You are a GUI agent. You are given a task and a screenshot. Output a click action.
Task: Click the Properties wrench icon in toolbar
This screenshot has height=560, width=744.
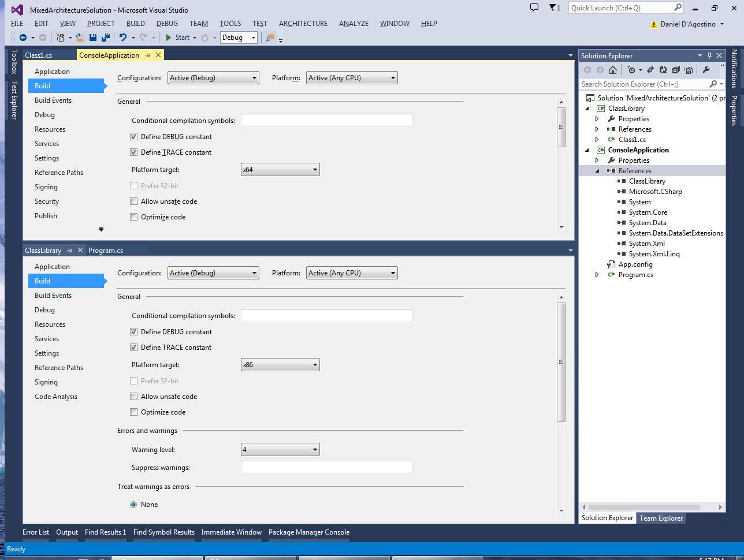coord(706,70)
